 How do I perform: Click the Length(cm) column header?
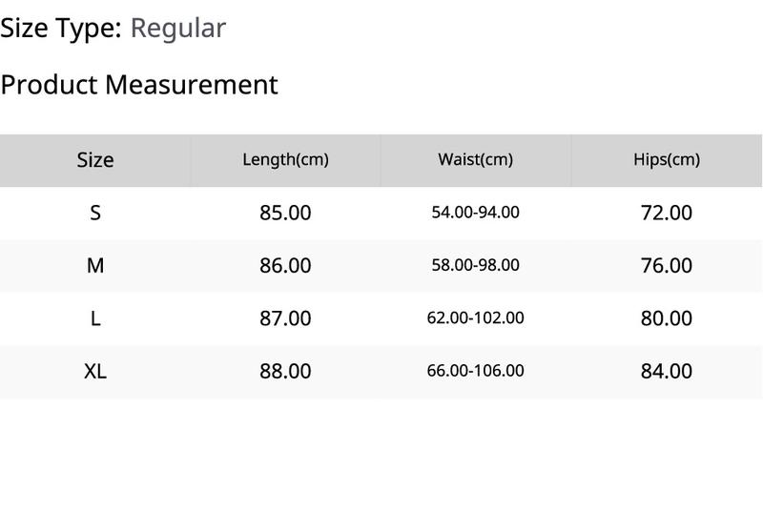(x=285, y=160)
